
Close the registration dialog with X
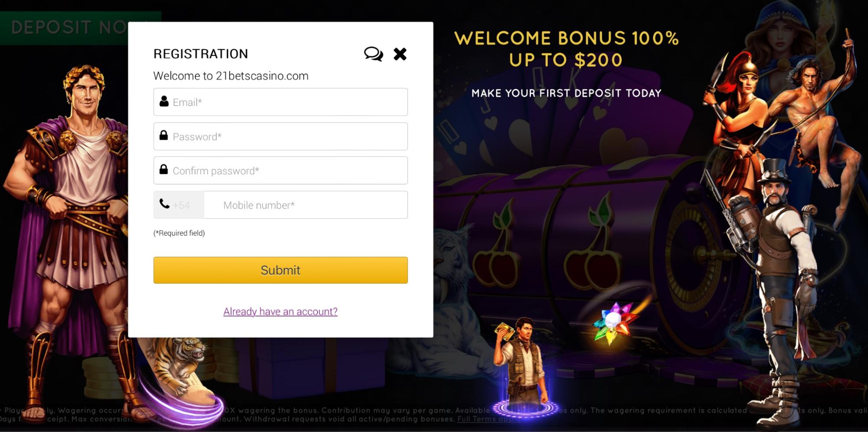(400, 54)
